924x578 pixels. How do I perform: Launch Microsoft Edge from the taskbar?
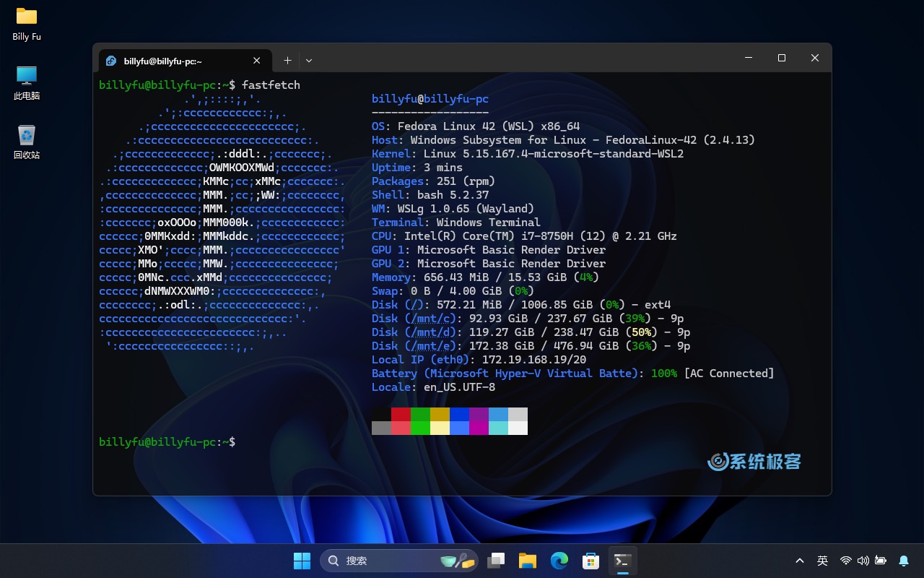(x=559, y=561)
